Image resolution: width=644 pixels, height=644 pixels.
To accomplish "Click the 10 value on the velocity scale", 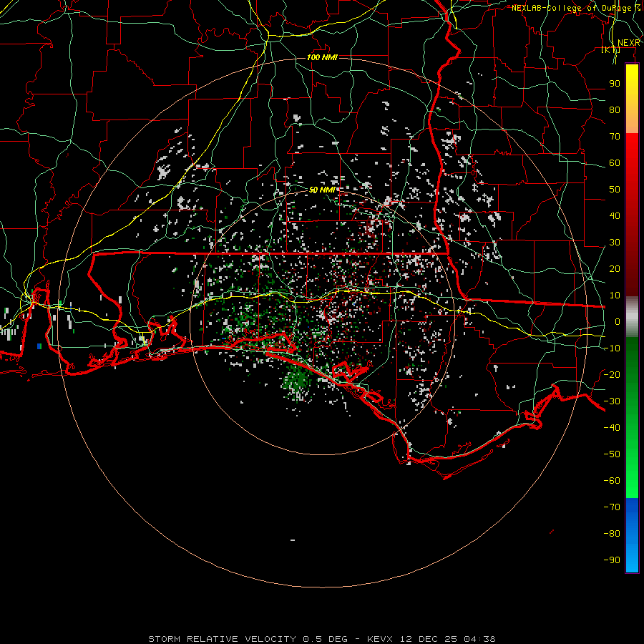I will [615, 296].
